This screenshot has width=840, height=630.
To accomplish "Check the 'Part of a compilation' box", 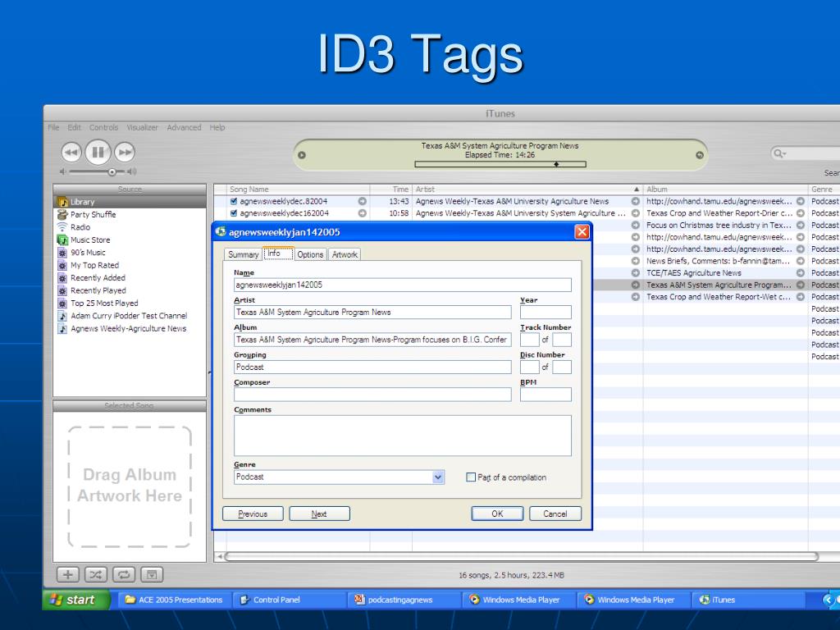I will coord(471,477).
